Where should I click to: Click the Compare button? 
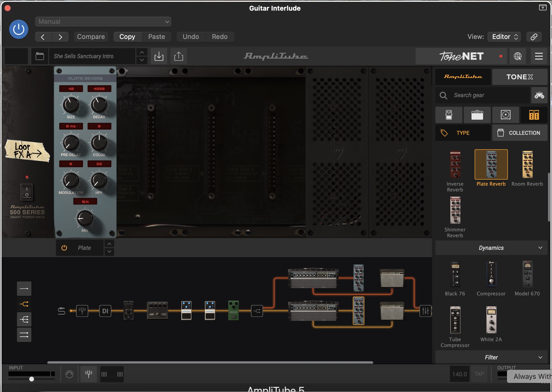pyautogui.click(x=91, y=37)
